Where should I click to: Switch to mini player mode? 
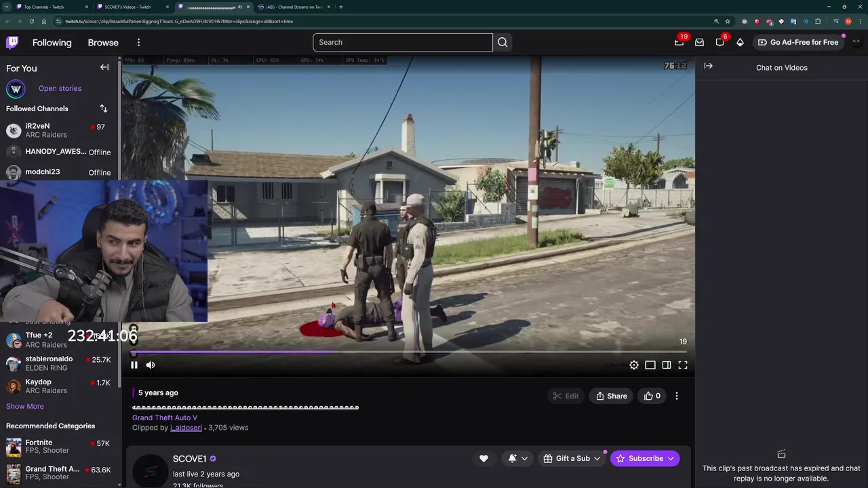(x=650, y=365)
